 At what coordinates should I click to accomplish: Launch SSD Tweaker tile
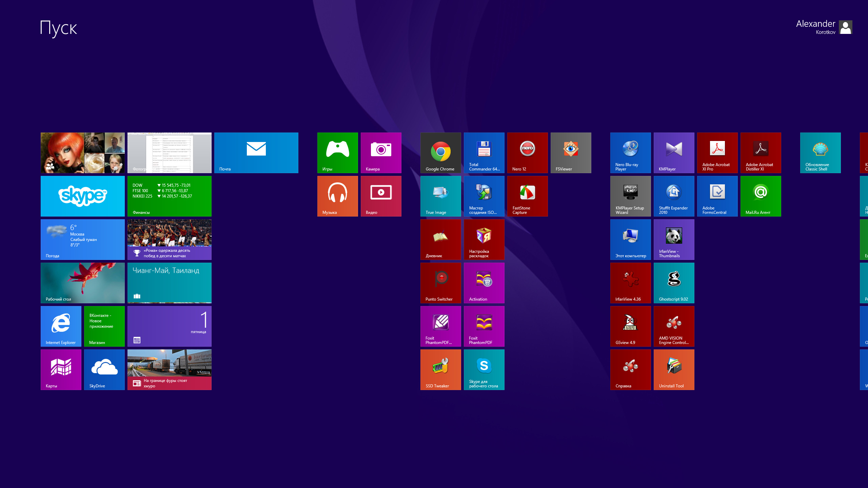[440, 369]
